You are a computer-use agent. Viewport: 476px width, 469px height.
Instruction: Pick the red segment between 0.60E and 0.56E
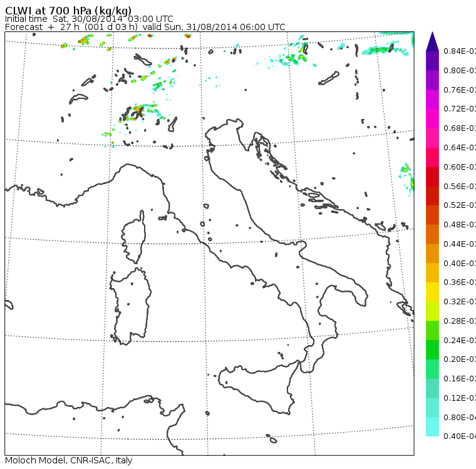[432, 177]
